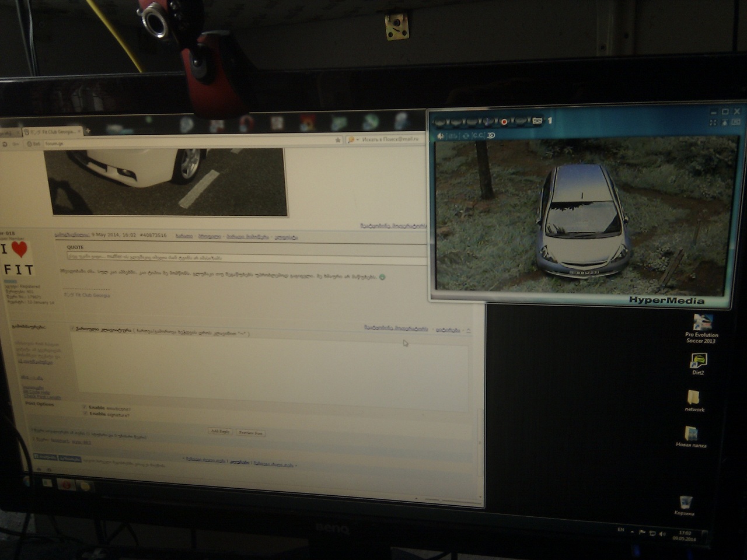
Task: Select the network folder on the desktop
Action: 694,401
